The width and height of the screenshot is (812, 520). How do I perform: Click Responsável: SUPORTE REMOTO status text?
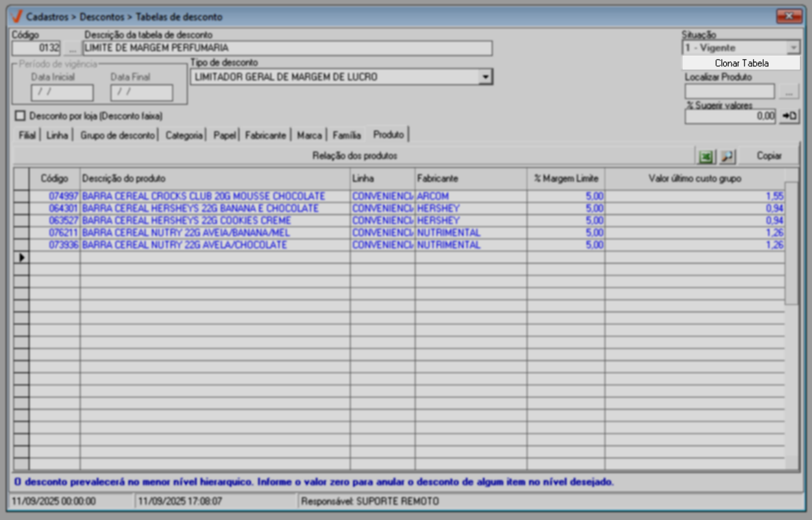(370, 501)
